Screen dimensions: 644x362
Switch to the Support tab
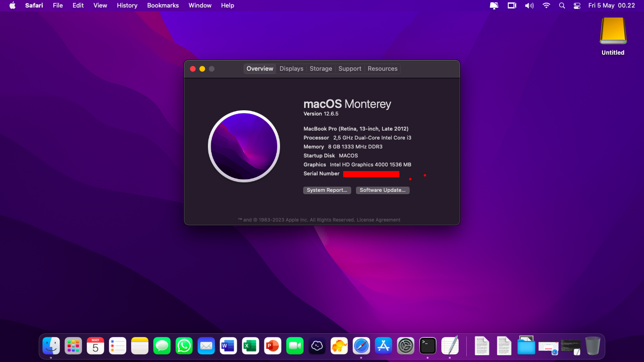350,69
